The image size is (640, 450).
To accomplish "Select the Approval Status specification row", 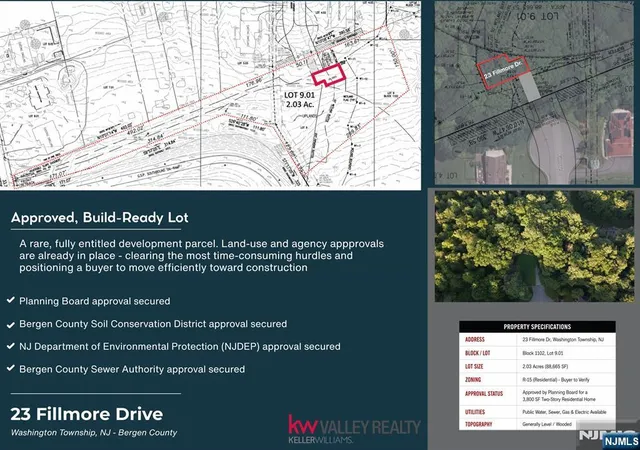I will 537,396.
